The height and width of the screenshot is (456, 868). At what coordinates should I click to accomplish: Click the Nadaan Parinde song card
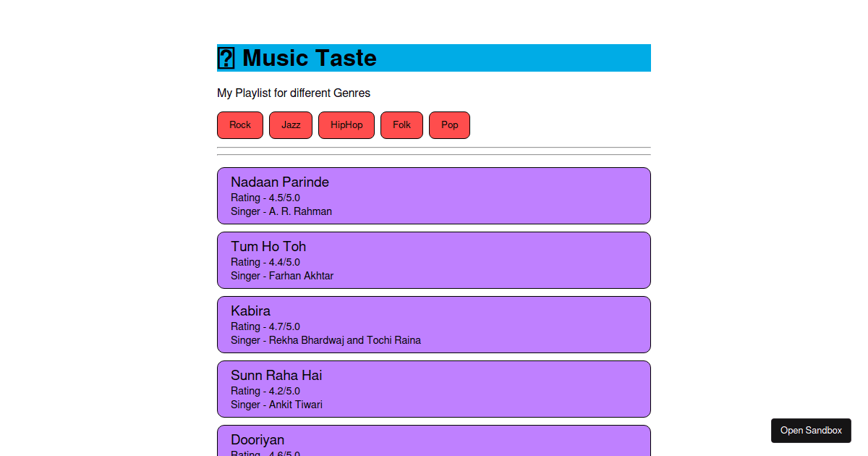pyautogui.click(x=433, y=195)
